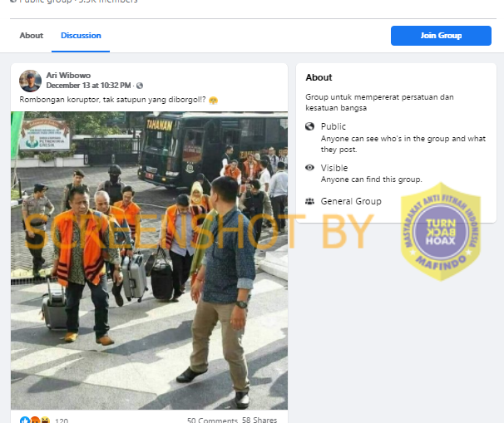504x423 pixels.
Task: Select the 'Visible' label in About panel
Action: (334, 168)
